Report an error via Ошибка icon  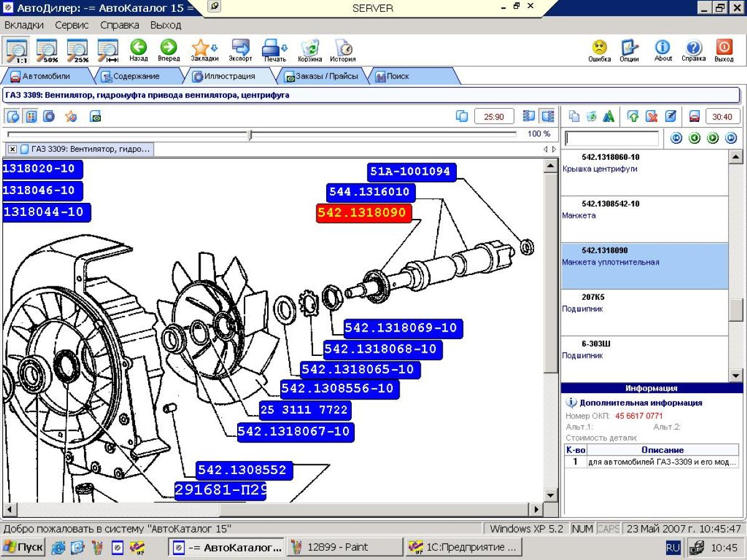pos(599,50)
